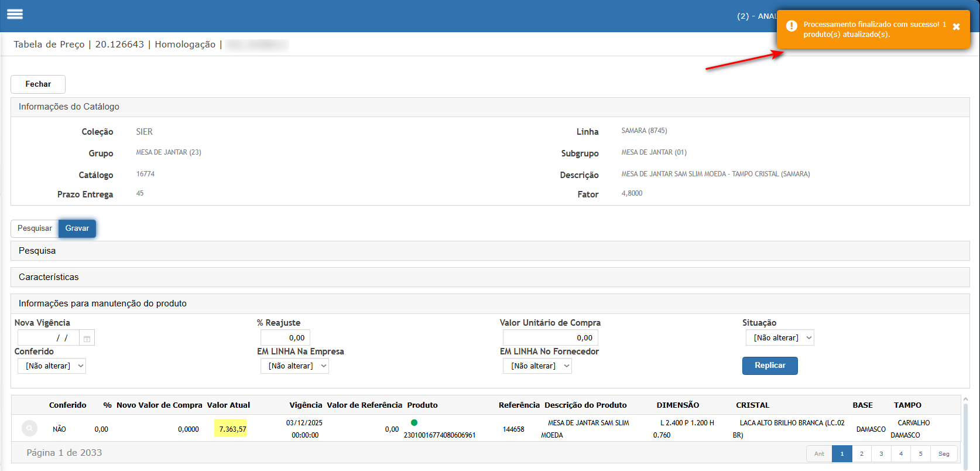The width and height of the screenshot is (980, 471).
Task: Click the Fechar button
Action: (x=38, y=84)
